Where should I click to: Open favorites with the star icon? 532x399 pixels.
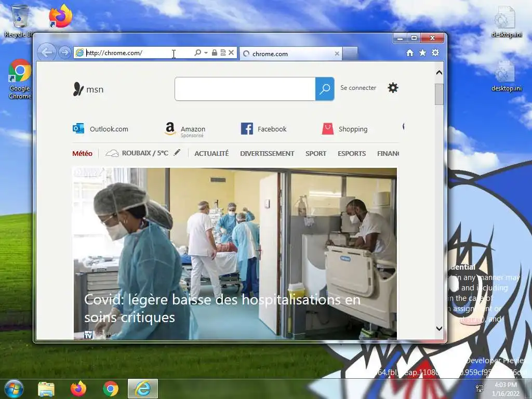pos(422,52)
